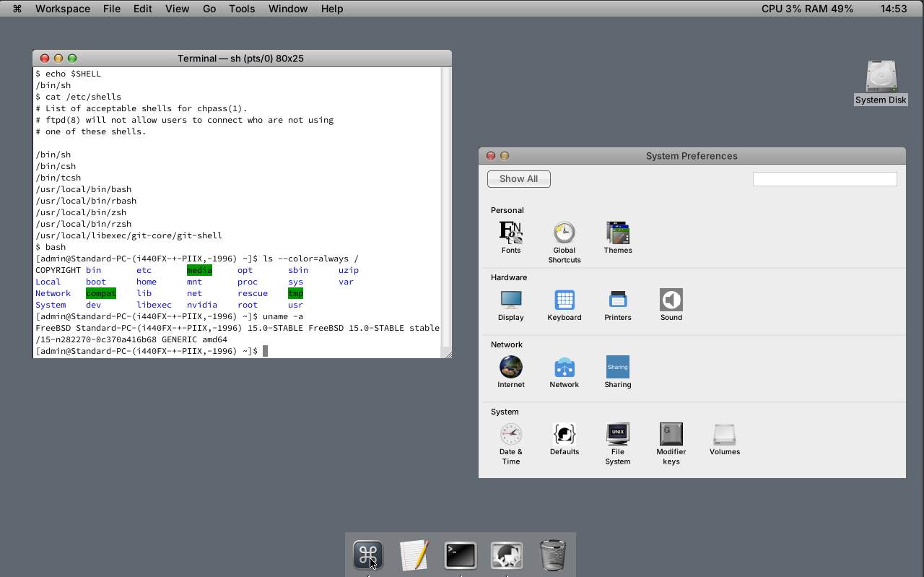Open Display hardware settings
The width and height of the screenshot is (924, 577).
click(511, 300)
